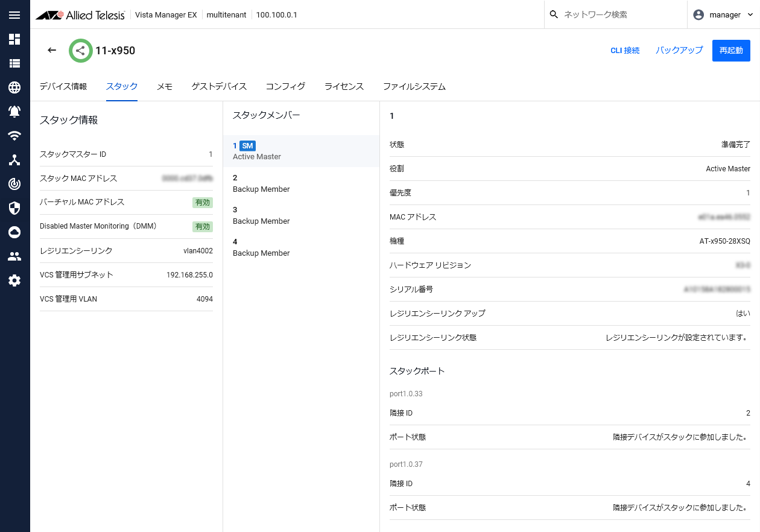
Task: Switch to the デバイス情報 tab
Action: (63, 86)
